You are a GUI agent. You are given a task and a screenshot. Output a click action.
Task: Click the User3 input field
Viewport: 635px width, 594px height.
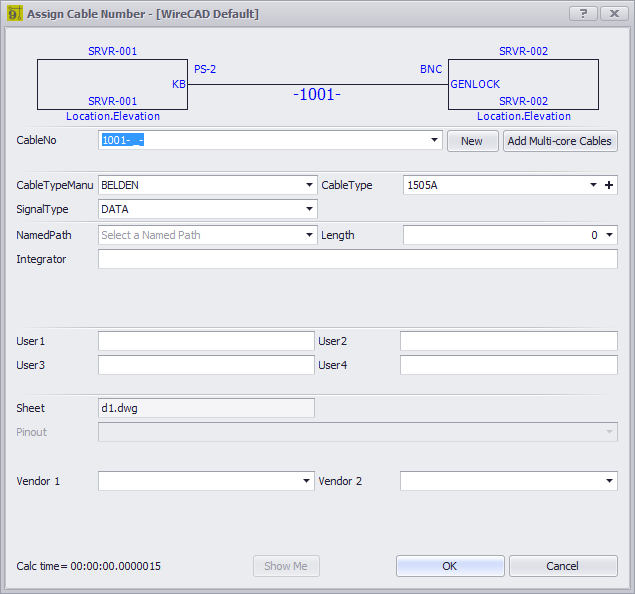(206, 365)
